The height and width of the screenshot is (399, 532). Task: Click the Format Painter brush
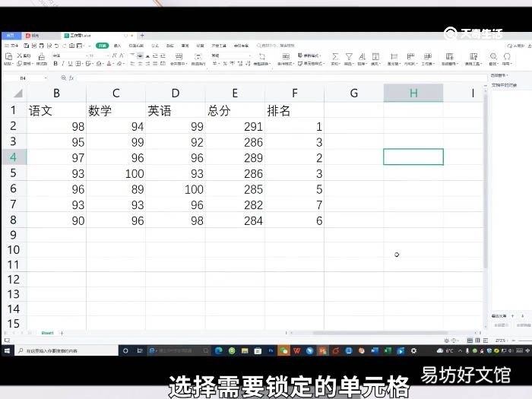coord(41,59)
